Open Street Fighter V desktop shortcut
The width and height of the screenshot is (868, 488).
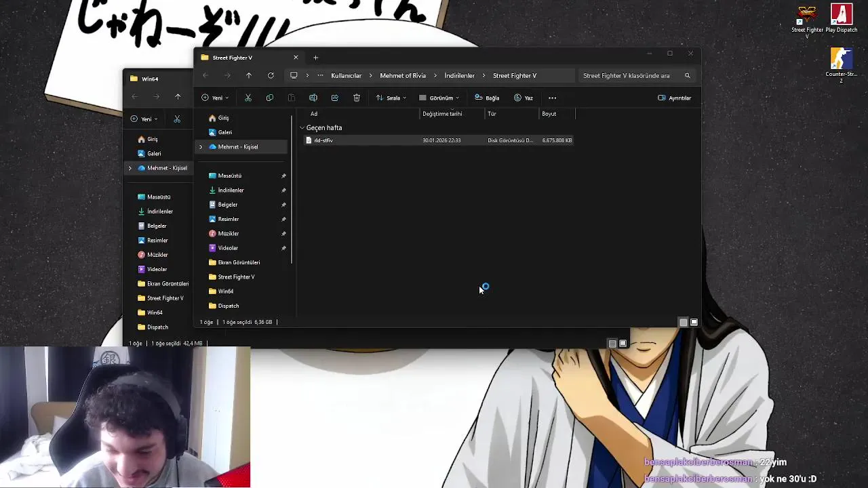[x=807, y=20]
